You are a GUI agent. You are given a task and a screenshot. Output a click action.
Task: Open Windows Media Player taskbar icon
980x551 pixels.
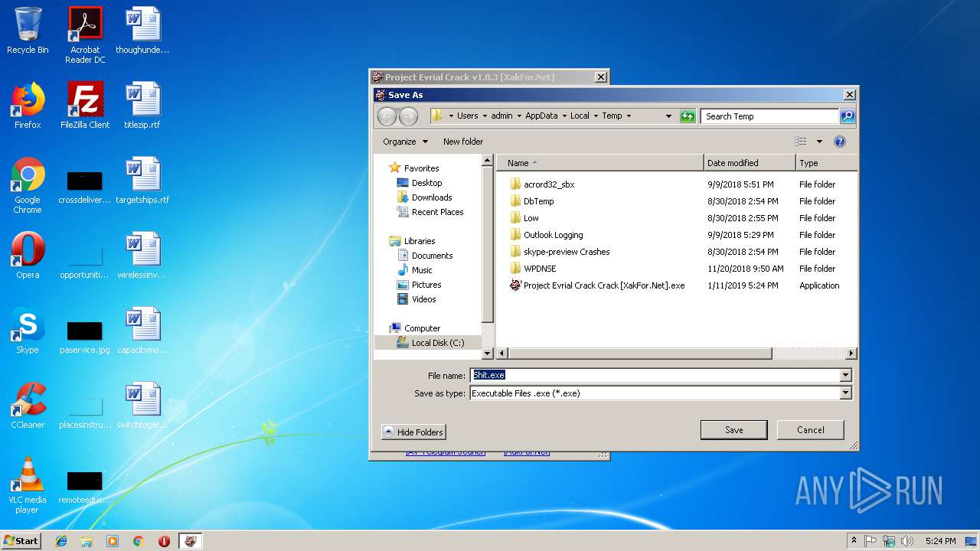click(x=113, y=541)
